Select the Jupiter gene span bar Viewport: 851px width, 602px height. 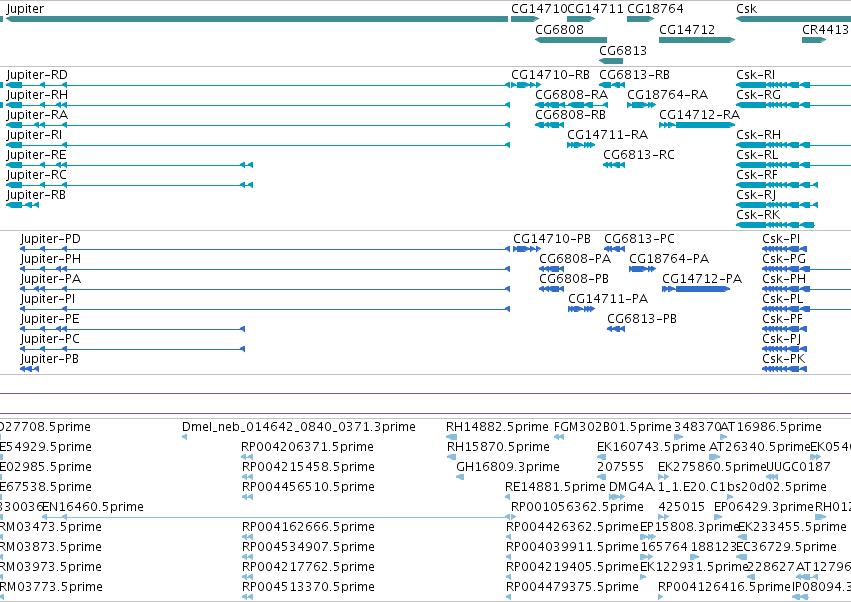[x=257, y=19]
